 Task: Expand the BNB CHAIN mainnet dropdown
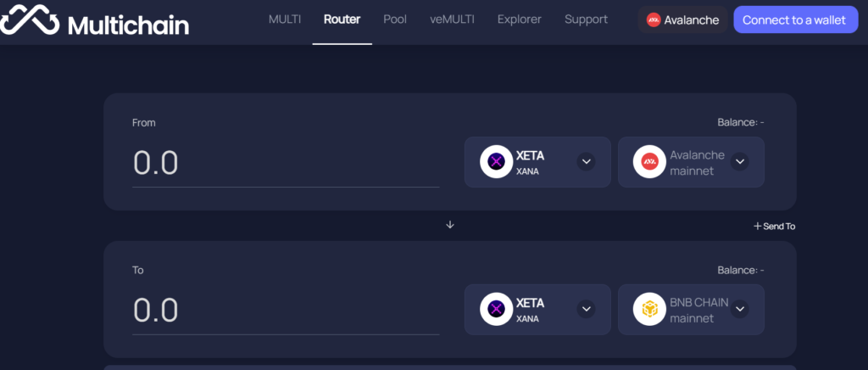pos(739,309)
